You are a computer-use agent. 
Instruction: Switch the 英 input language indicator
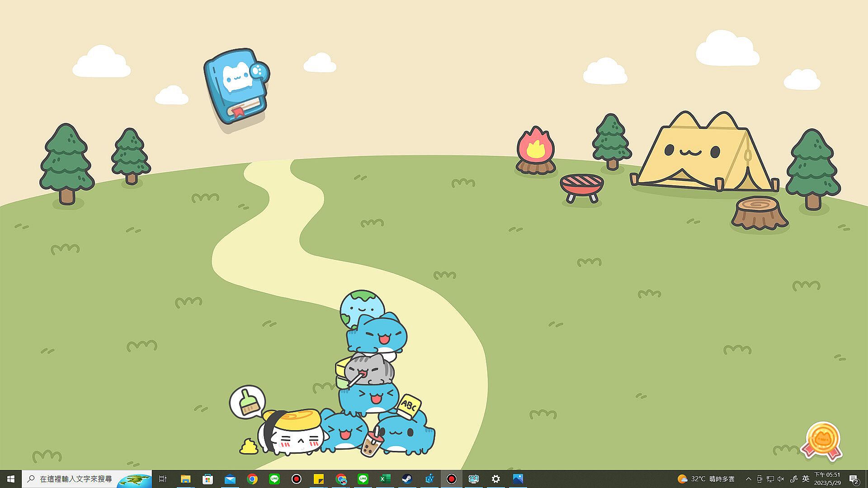click(x=806, y=479)
